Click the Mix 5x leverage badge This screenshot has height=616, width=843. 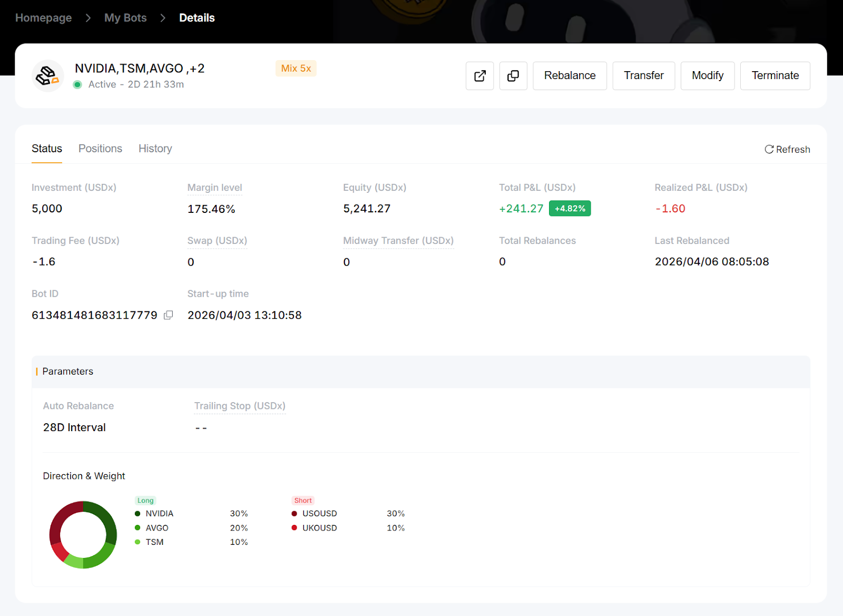click(x=296, y=69)
